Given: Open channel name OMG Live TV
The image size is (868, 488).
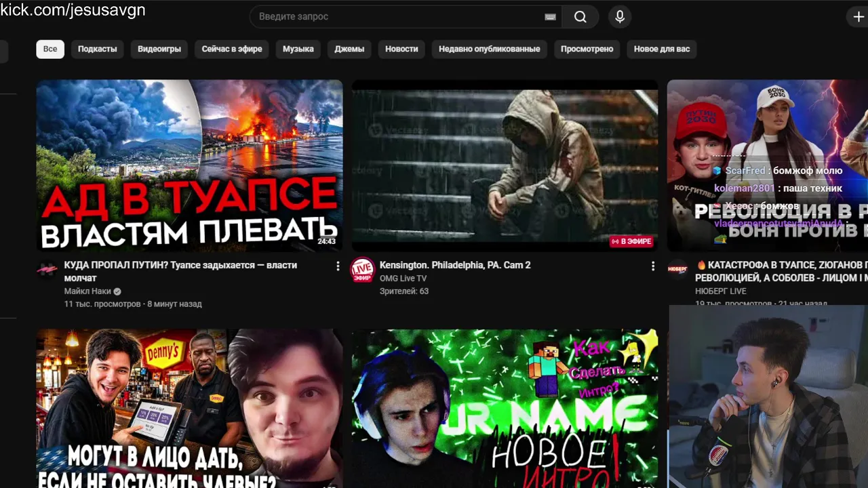Looking at the screenshot, I should tap(403, 279).
